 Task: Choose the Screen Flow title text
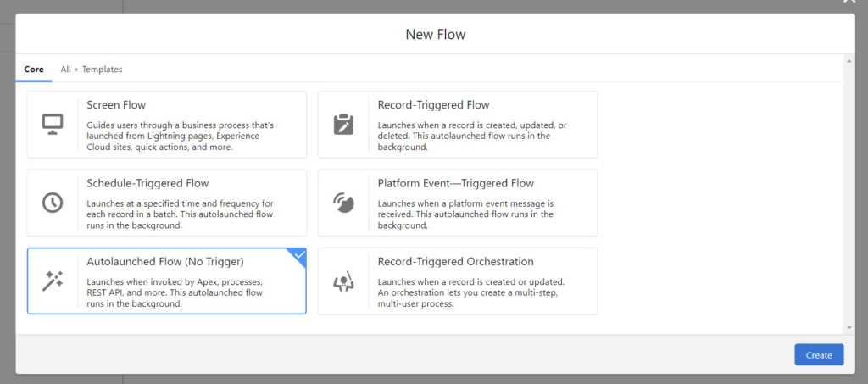[x=116, y=105]
